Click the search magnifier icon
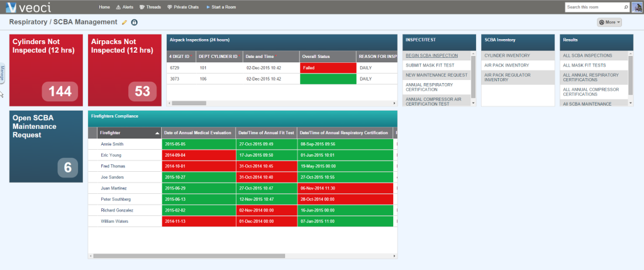The height and width of the screenshot is (270, 644). click(626, 7)
